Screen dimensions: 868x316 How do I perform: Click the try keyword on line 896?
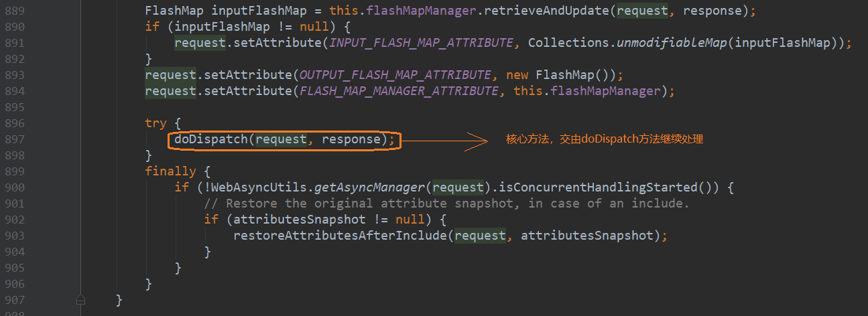(x=156, y=123)
